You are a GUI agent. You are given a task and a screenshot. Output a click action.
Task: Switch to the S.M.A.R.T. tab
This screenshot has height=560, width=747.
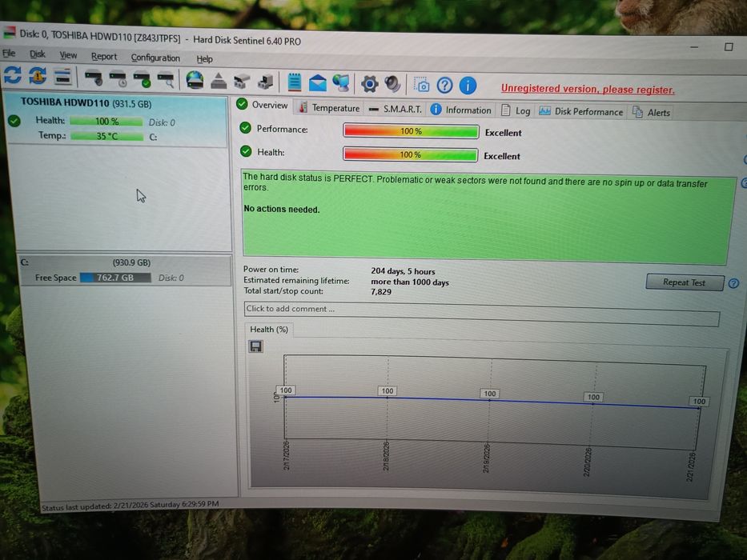pos(396,109)
